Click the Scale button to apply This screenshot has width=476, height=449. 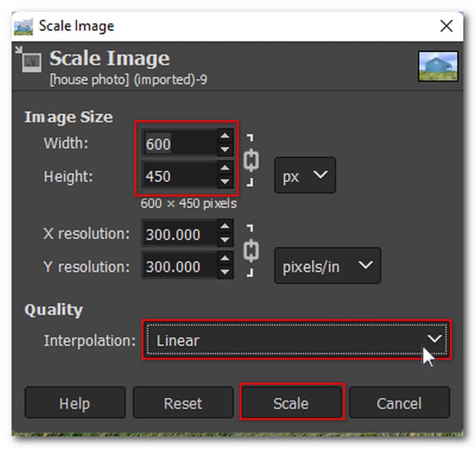click(x=292, y=403)
